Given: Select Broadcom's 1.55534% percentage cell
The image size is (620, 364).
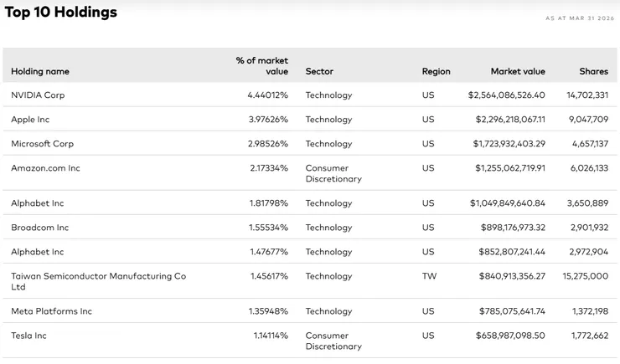Looking at the screenshot, I should [x=268, y=228].
